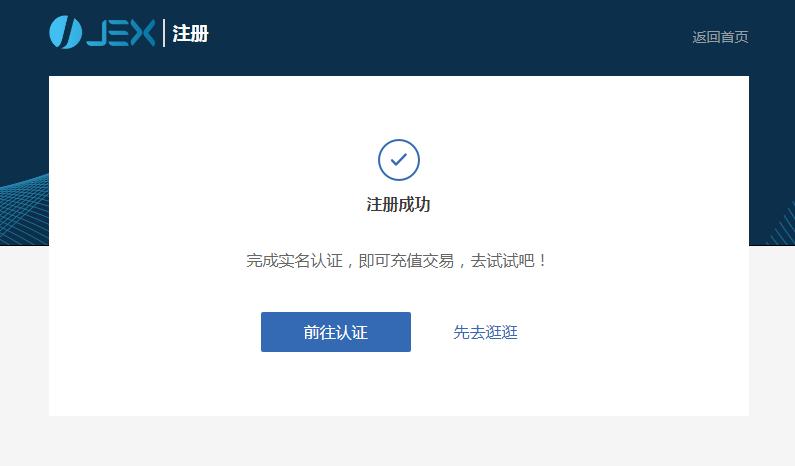Click the letter J of the JEX logo

pyautogui.click(x=98, y=33)
